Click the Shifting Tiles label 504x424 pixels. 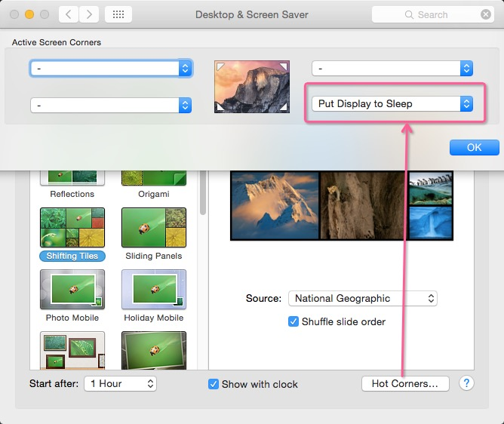[72, 256]
